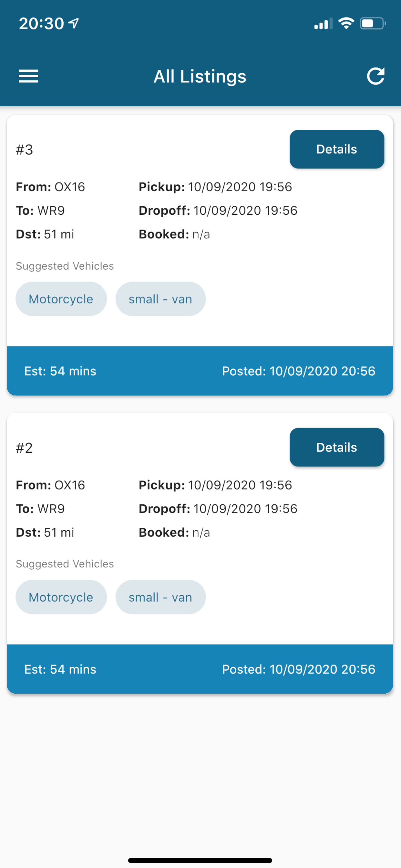Viewport: 401px width, 868px height.
Task: Select small - van chip in listing #2
Action: (160, 597)
